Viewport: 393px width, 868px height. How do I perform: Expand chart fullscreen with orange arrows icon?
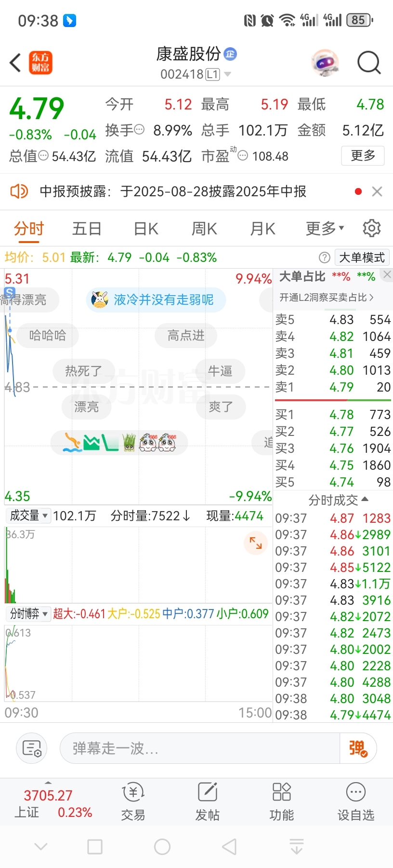coord(256,543)
